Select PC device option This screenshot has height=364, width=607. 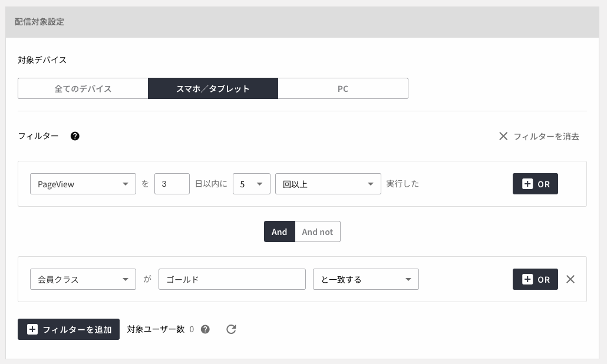(343, 88)
